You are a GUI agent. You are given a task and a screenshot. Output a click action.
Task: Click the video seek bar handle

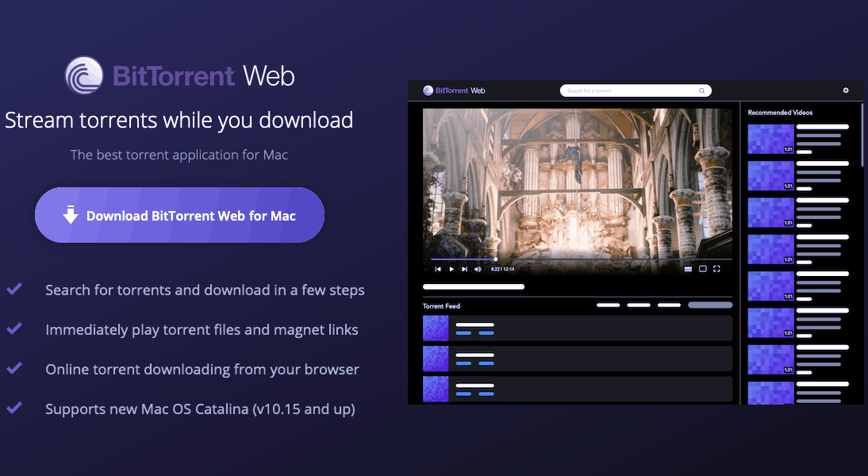pyautogui.click(x=496, y=259)
